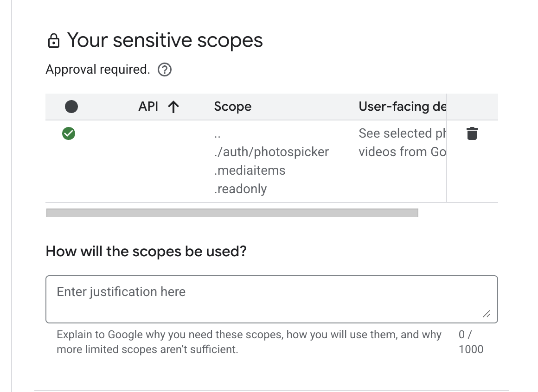Click the lock icon beside the sensitive scopes heading
Image resolution: width=538 pixels, height=392 pixels.
click(x=54, y=41)
